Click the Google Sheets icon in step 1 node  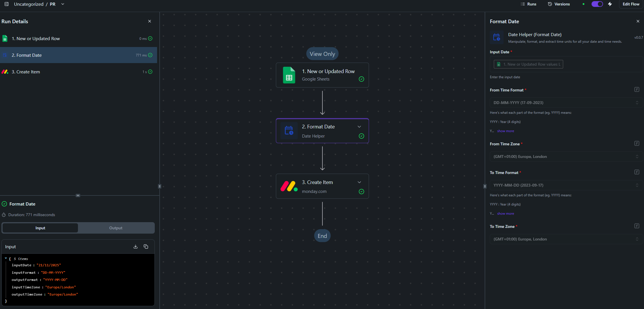[x=289, y=75]
